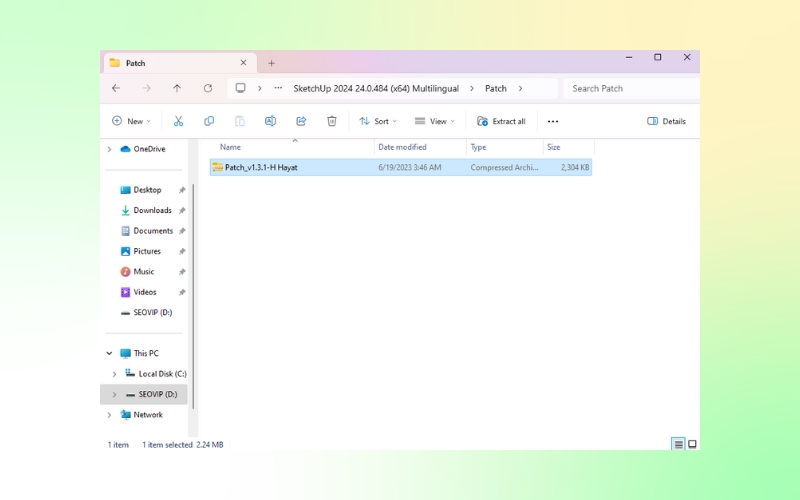Select the Patch_v1.3.1-H Hayat archive file
800x500 pixels.
[x=261, y=167]
